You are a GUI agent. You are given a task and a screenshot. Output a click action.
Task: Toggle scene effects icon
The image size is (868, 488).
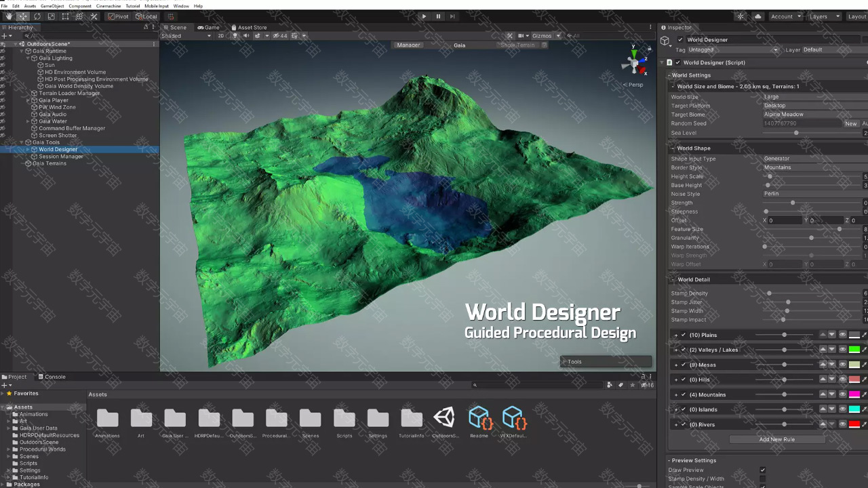[258, 36]
